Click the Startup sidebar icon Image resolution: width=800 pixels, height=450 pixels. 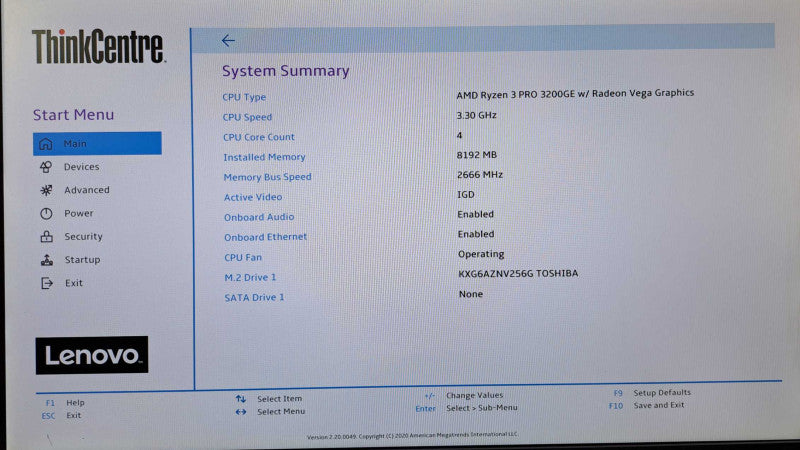pyautogui.click(x=47, y=260)
